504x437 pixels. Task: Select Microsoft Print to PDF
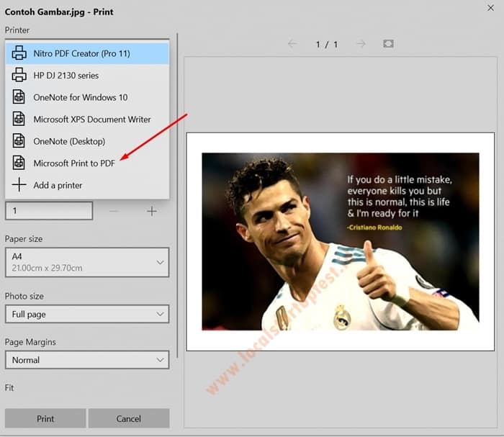pos(87,163)
